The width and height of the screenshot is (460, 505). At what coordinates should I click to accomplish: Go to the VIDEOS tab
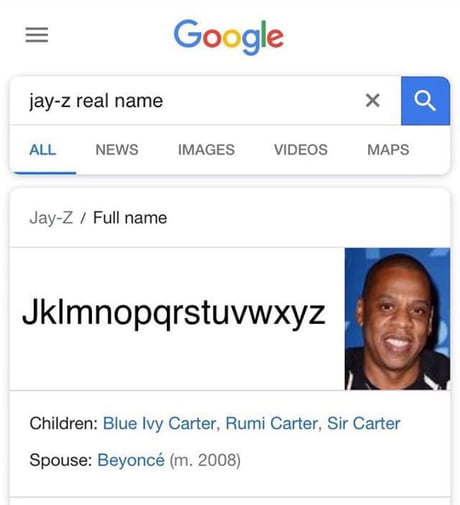tap(301, 150)
